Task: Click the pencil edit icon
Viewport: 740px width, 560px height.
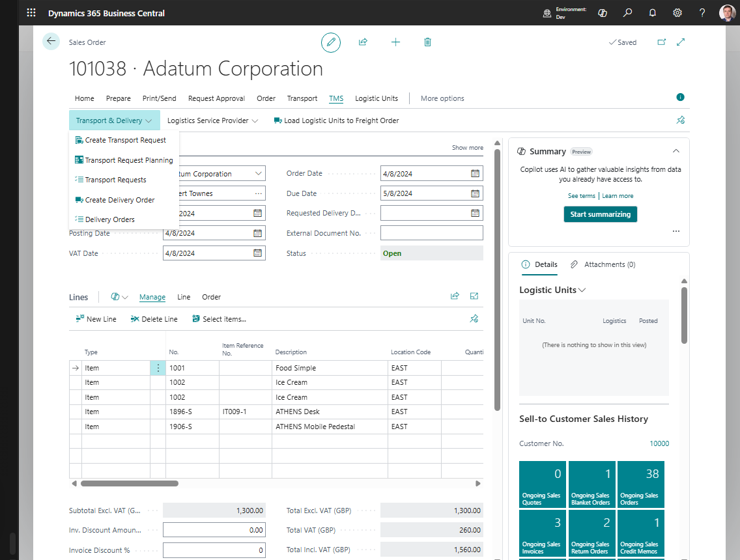Action: point(331,42)
